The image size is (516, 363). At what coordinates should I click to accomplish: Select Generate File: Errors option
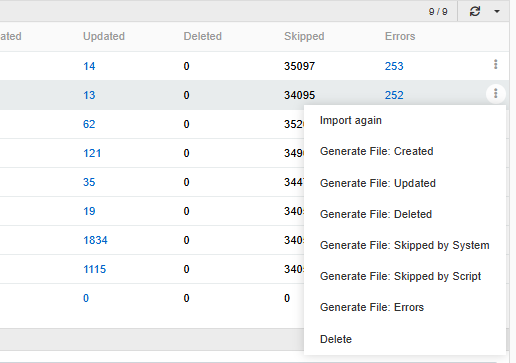pyautogui.click(x=372, y=307)
